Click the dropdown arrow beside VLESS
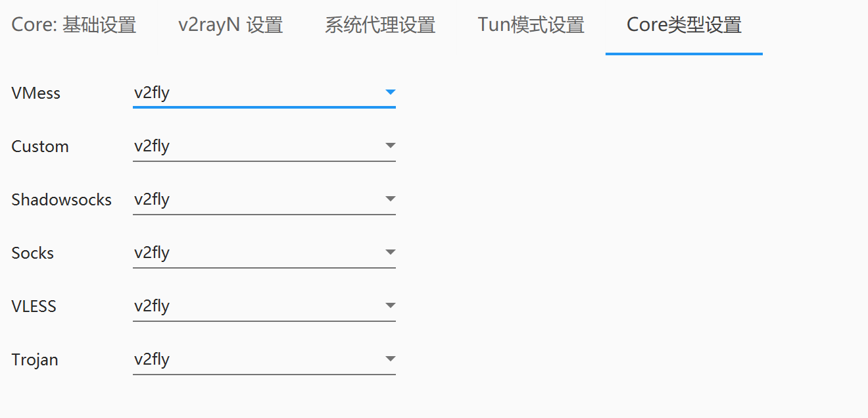Image resolution: width=868 pixels, height=418 pixels. [x=391, y=305]
